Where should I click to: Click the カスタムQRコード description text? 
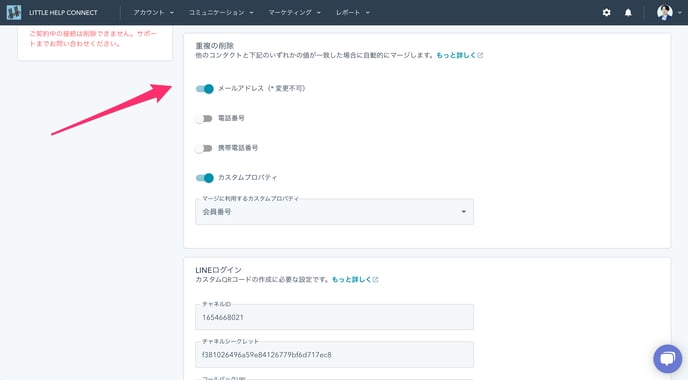point(262,280)
